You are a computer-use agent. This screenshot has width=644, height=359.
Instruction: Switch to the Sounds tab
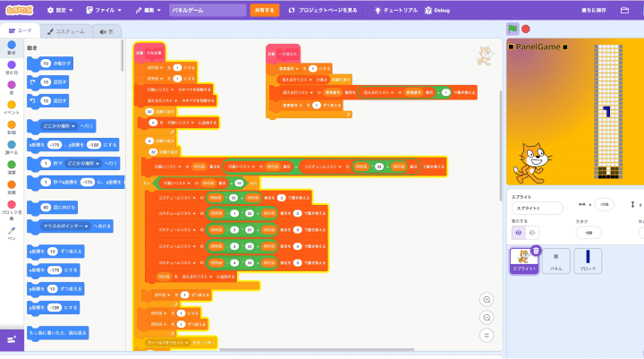point(106,31)
